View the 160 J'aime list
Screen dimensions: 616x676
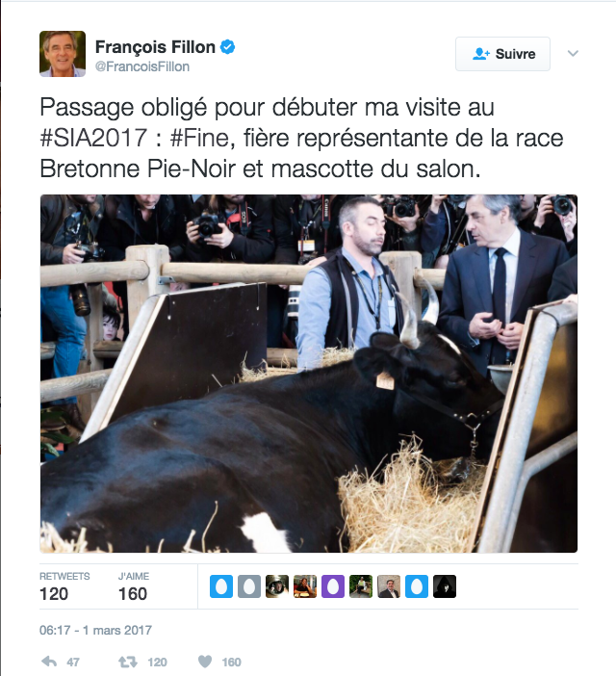coord(134,586)
